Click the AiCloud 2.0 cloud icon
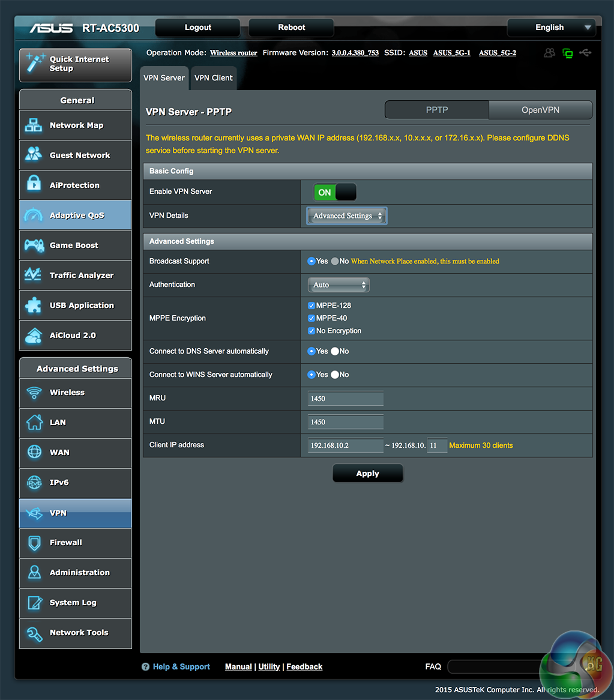The height and width of the screenshot is (700, 614). [34, 335]
